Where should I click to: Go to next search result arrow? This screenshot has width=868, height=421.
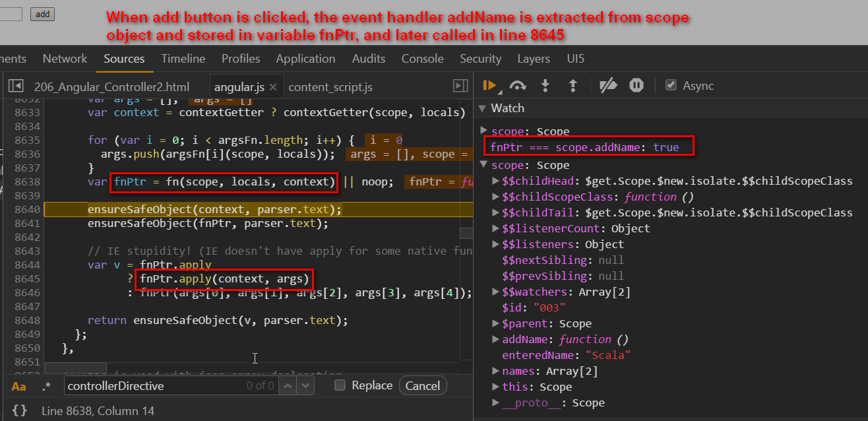point(305,385)
